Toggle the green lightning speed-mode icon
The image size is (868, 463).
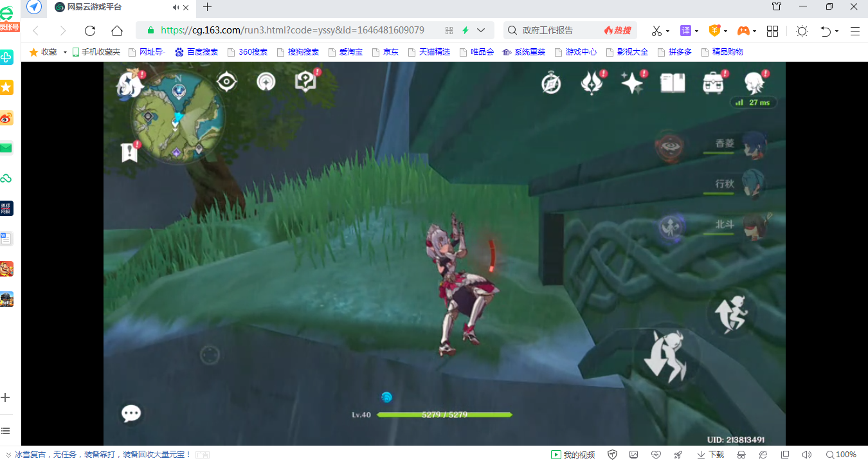click(x=465, y=30)
